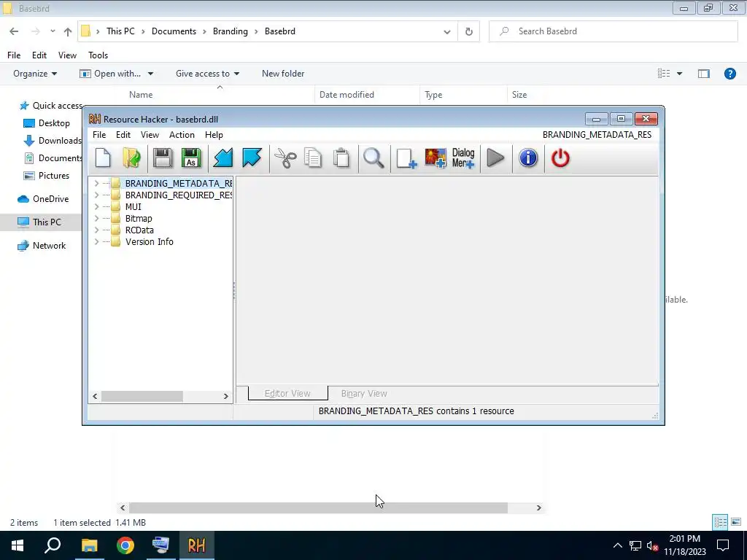Click the taskbar clock showing 2:01 PM
The image size is (747, 560).
pyautogui.click(x=684, y=545)
